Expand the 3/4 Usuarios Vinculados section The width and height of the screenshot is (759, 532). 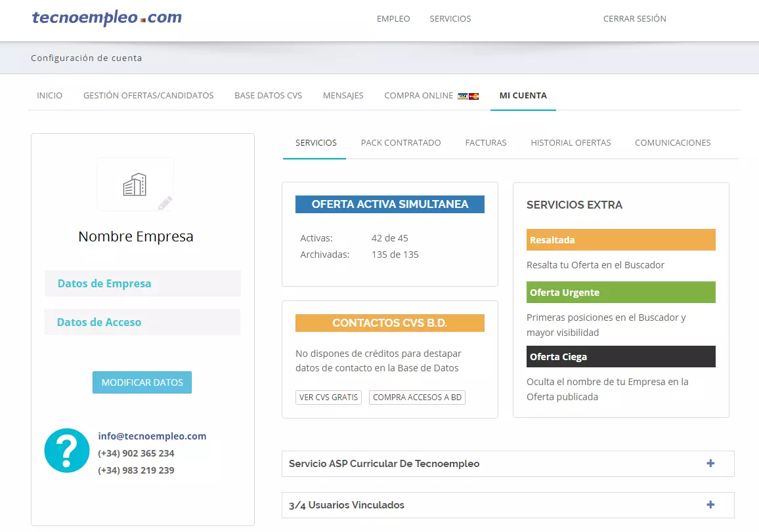pyautogui.click(x=710, y=505)
